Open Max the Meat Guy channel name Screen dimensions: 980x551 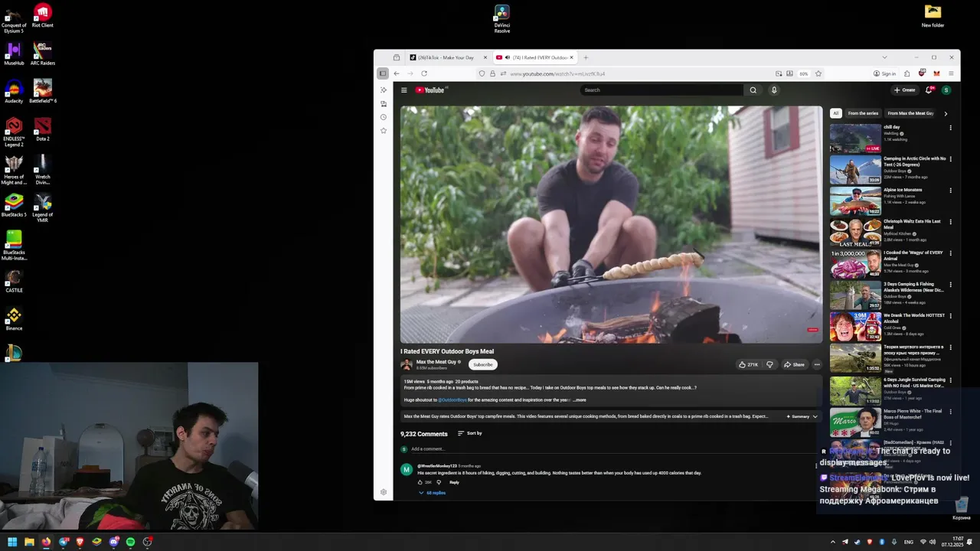(436, 362)
